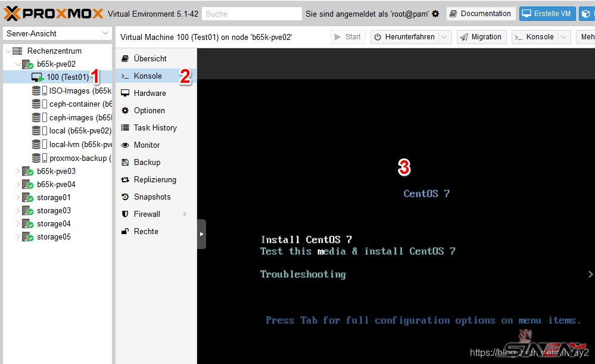This screenshot has height=364, width=595.
Task: Click the b65k-pve02 node icon
Action: tap(28, 64)
